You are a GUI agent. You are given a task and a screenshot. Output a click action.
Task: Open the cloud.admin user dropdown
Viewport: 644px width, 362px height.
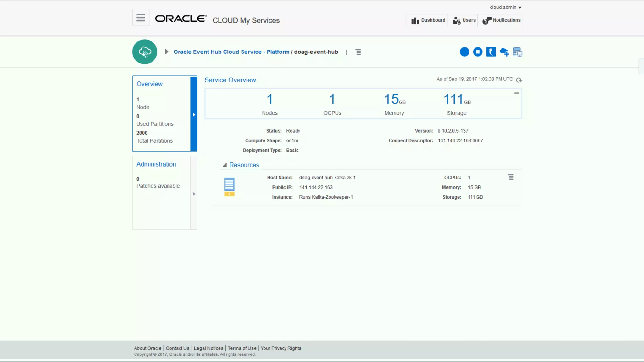click(x=505, y=7)
